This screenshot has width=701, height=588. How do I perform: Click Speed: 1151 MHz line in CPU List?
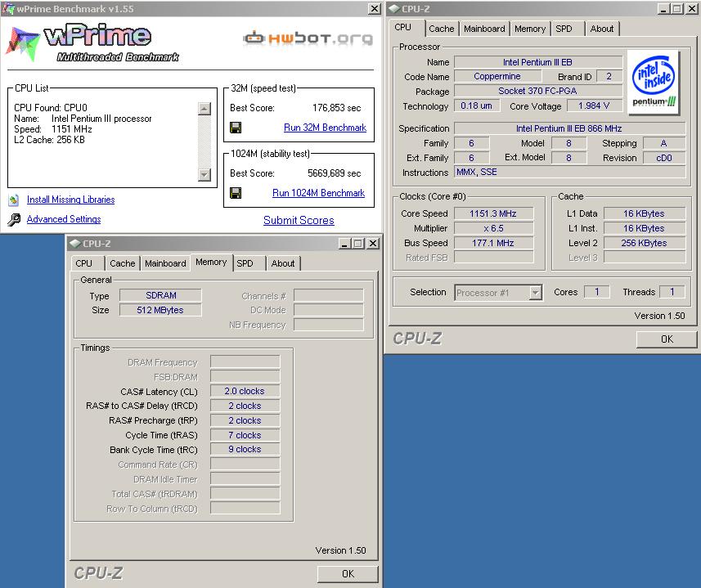tap(52, 129)
